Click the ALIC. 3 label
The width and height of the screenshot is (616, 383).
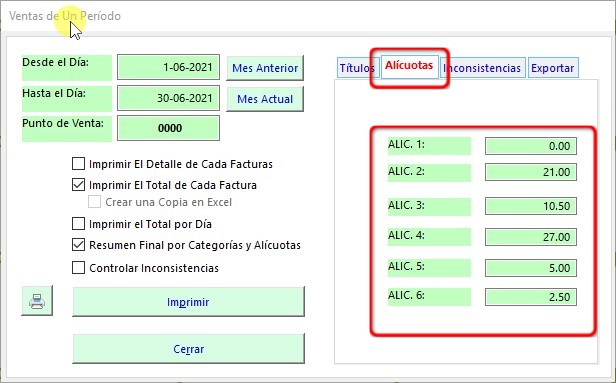point(429,207)
